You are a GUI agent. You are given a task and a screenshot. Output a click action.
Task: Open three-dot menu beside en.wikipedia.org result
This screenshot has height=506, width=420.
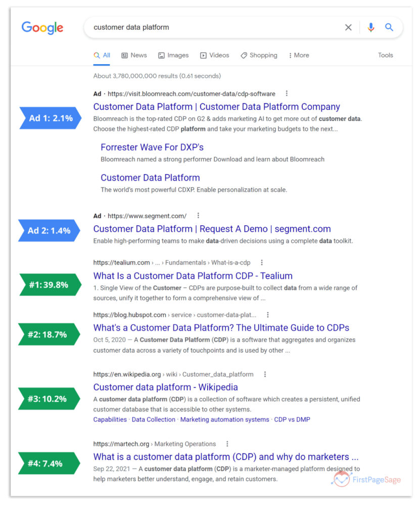click(265, 374)
